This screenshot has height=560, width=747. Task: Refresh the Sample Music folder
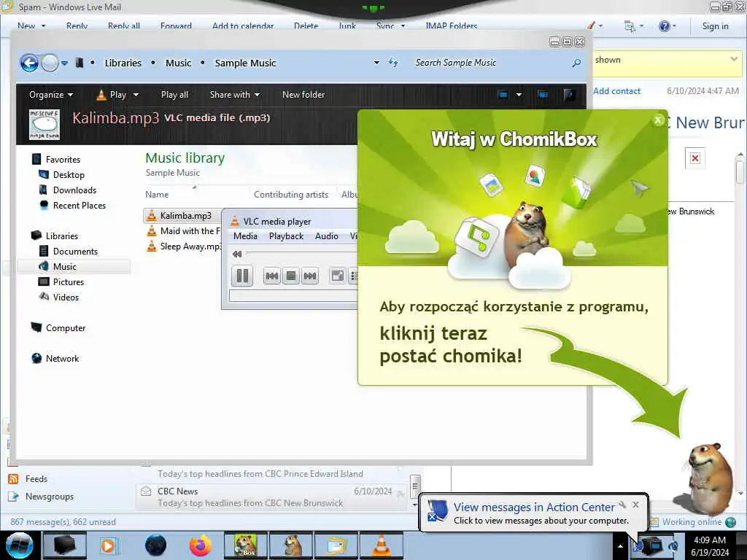[393, 63]
